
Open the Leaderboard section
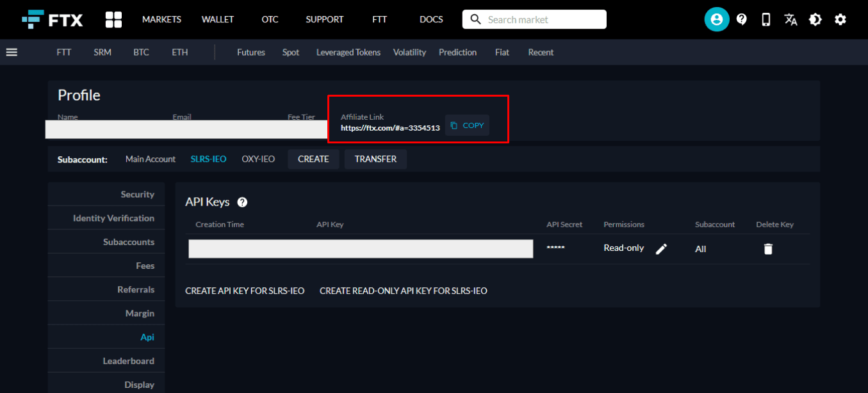tap(106, 361)
